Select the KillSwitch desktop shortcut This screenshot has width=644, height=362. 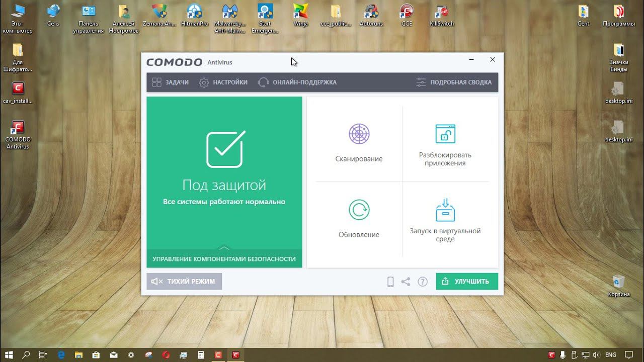click(442, 16)
